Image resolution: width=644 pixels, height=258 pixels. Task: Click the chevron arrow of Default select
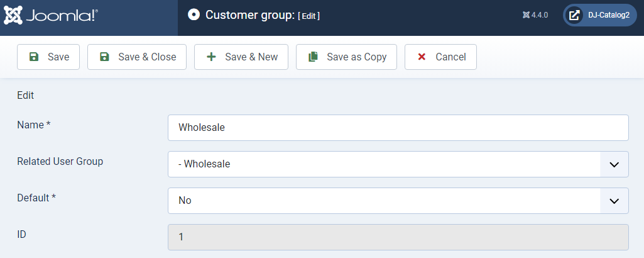click(x=614, y=201)
